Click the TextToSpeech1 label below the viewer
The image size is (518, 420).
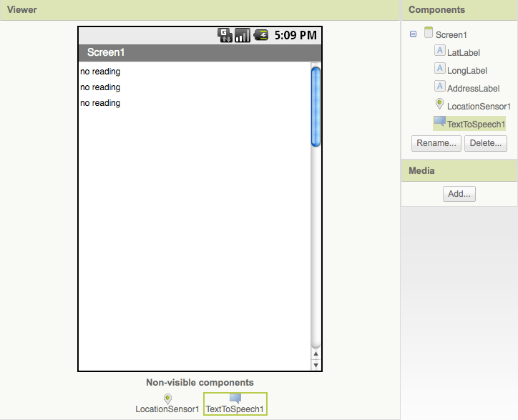tap(235, 409)
